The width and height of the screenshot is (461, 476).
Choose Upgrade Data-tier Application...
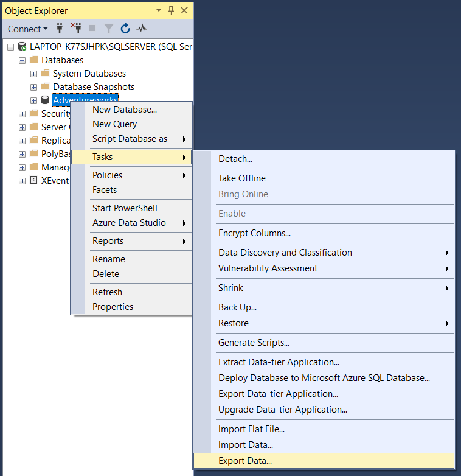324,409
